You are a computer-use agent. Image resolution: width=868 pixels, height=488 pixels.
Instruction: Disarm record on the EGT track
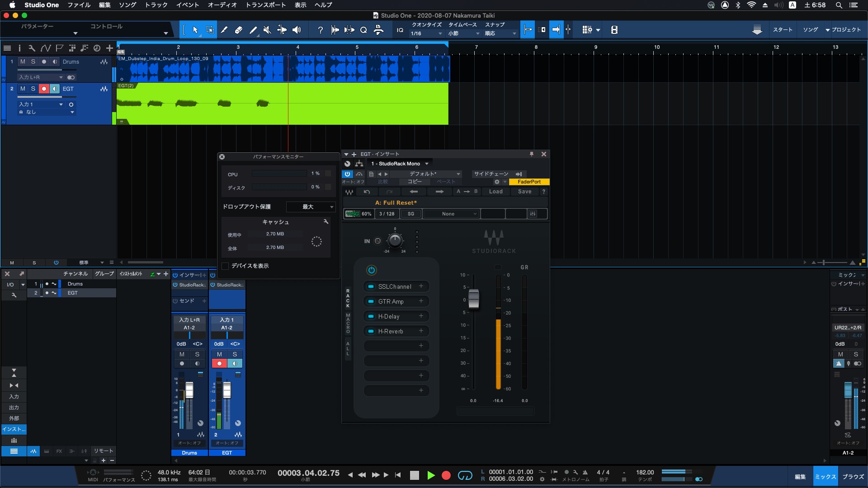pyautogui.click(x=44, y=89)
